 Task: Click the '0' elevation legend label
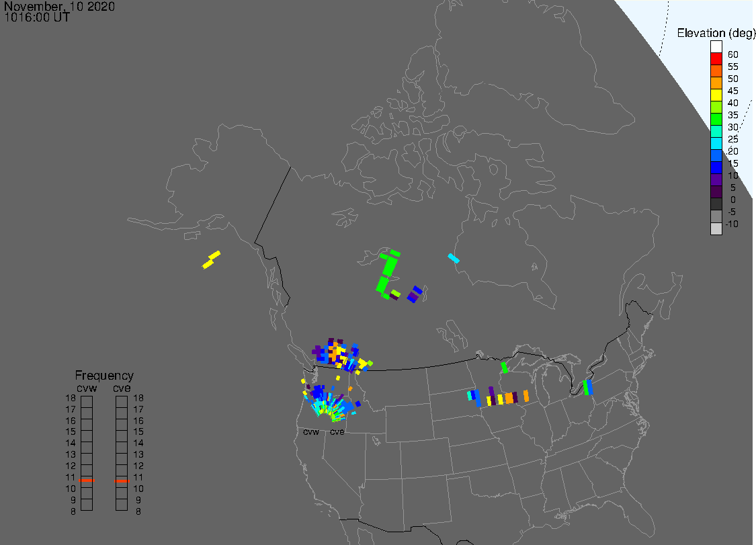pos(733,200)
